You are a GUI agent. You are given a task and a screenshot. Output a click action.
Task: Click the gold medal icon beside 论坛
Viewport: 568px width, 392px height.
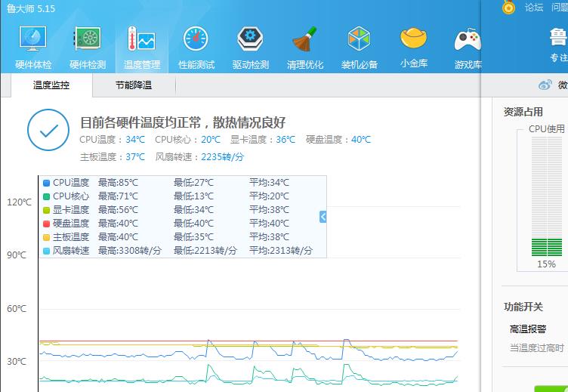(509, 8)
